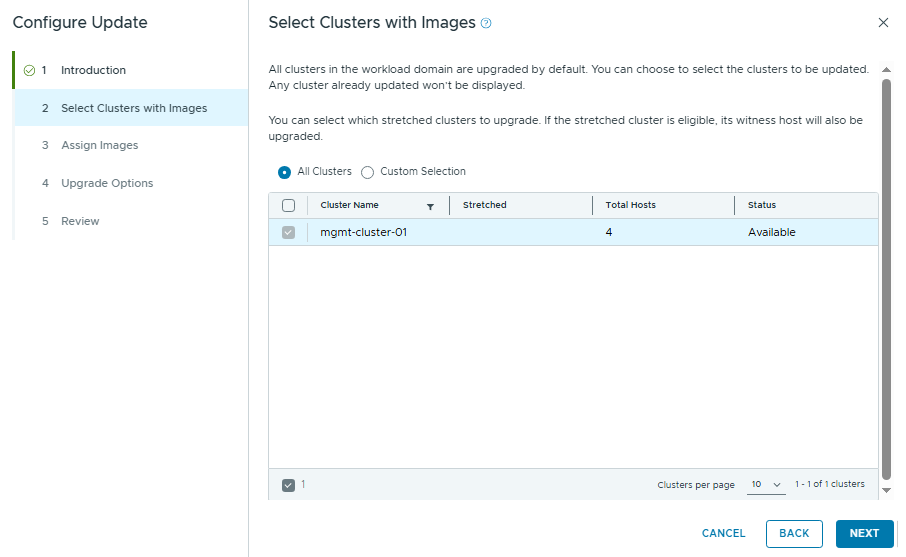The image size is (906, 557).
Task: Choose the Custom Selection radio option
Action: pyautogui.click(x=367, y=172)
